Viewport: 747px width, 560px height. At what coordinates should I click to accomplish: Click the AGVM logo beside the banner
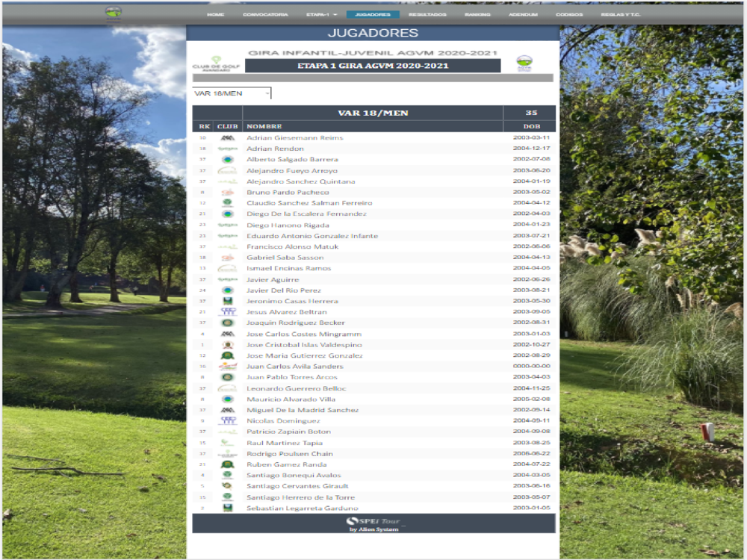click(x=524, y=63)
